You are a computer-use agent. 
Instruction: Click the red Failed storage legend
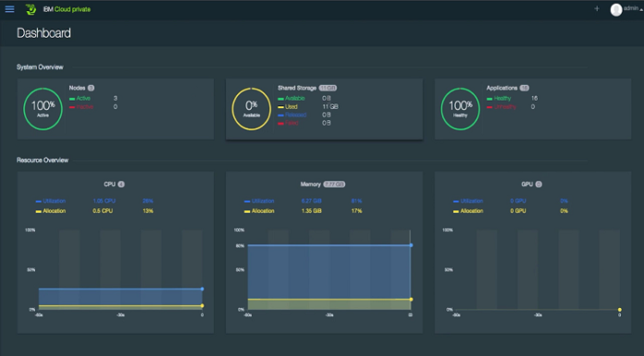point(288,123)
